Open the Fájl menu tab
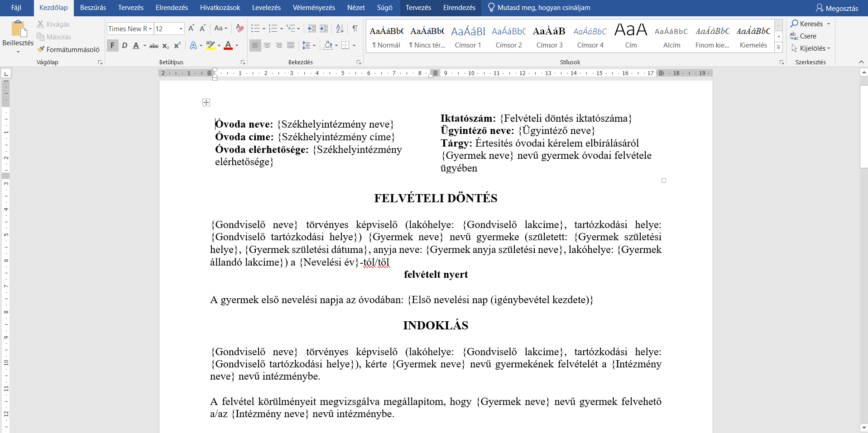The image size is (868, 433). click(x=16, y=8)
